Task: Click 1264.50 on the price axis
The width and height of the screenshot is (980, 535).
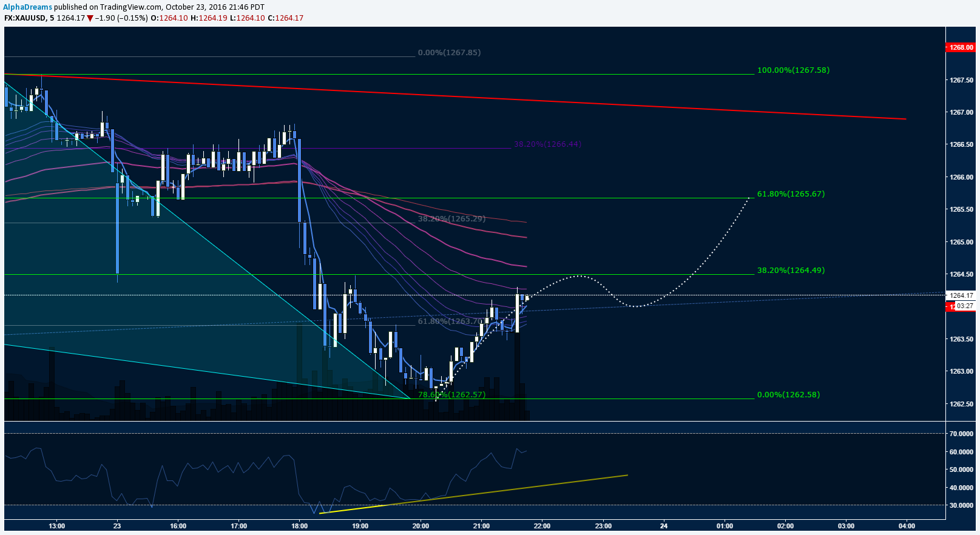Action: pos(961,274)
